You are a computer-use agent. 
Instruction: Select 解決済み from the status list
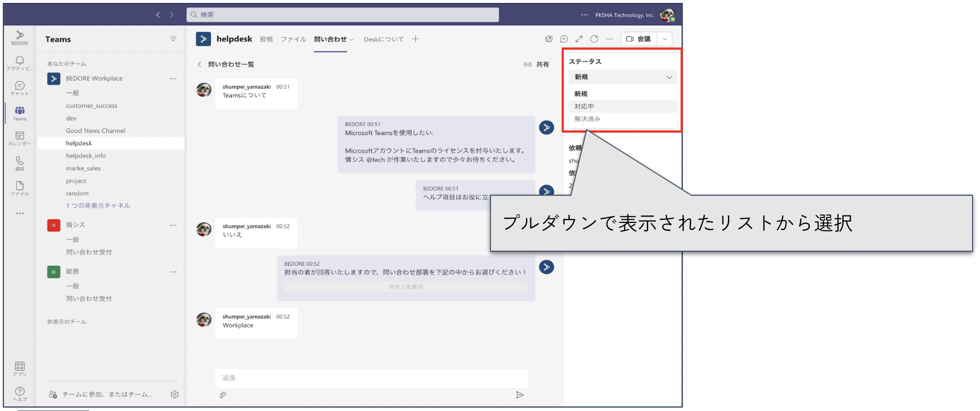(622, 119)
